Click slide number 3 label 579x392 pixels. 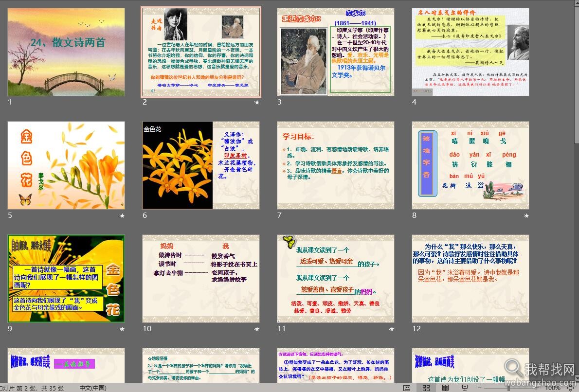tap(280, 102)
